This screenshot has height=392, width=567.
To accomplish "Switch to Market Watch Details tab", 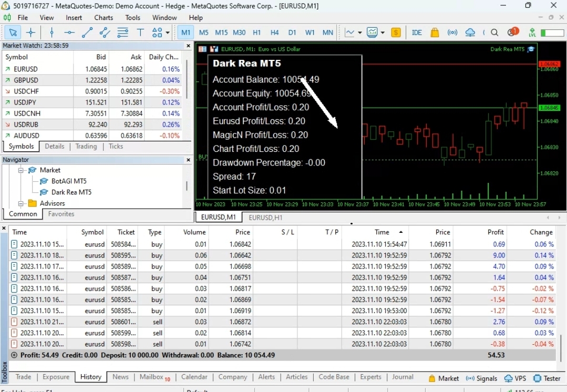I will pos(55,146).
